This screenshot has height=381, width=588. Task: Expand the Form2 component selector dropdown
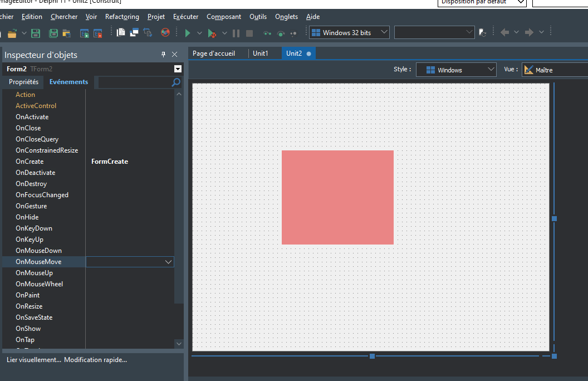[177, 69]
